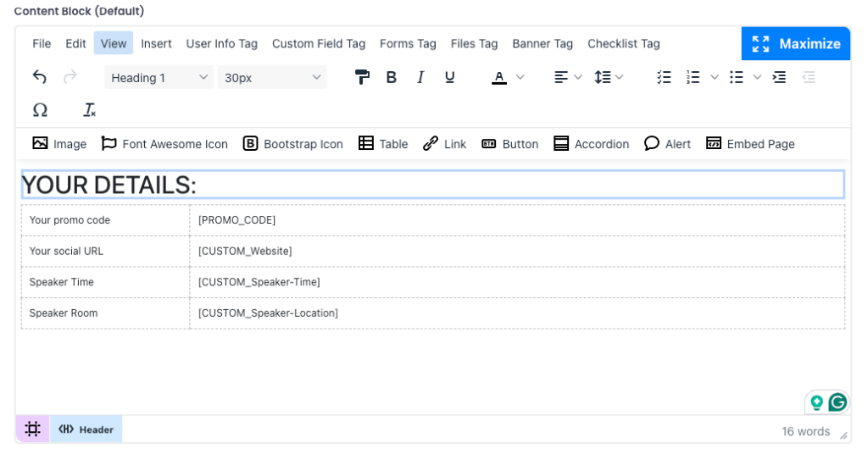The image size is (868, 454).
Task: Open the Heading 1 block format dropdown
Action: tap(159, 77)
